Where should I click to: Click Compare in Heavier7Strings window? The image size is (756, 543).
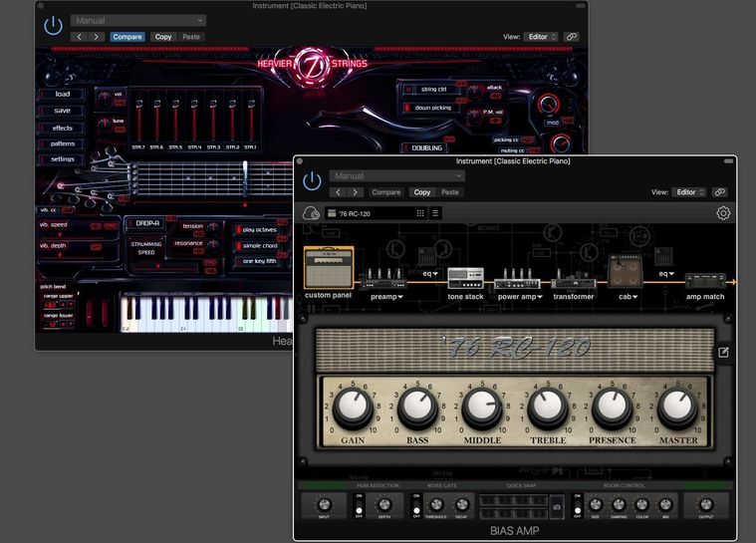pyautogui.click(x=127, y=37)
